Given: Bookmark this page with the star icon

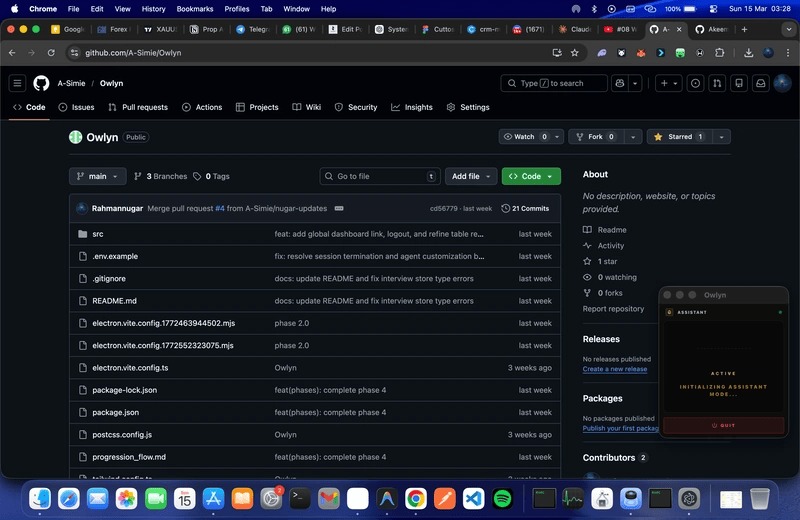Looking at the screenshot, I should [x=575, y=53].
